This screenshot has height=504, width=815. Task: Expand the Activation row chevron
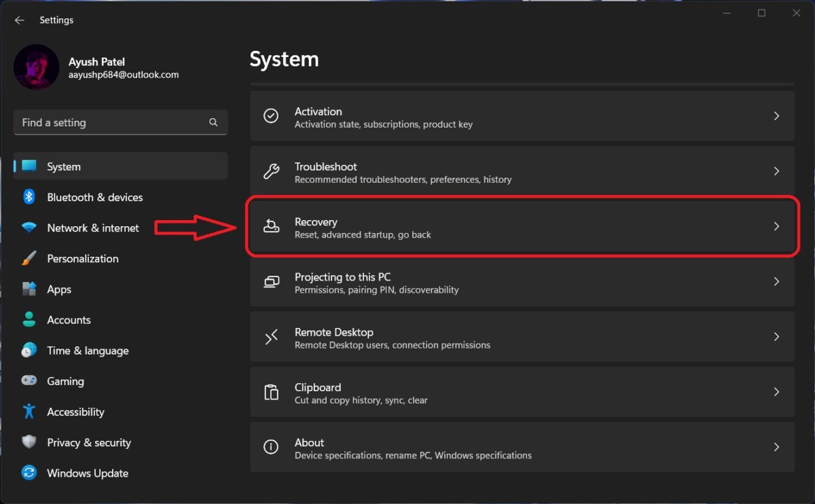coord(776,116)
